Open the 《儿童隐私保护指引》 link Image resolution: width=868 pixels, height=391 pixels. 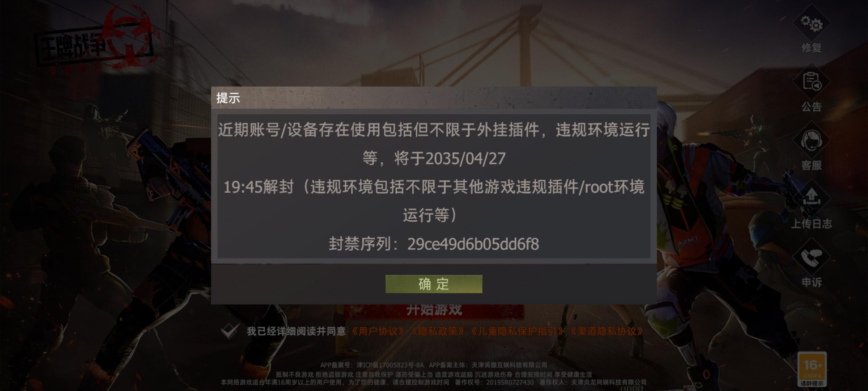pos(517,331)
